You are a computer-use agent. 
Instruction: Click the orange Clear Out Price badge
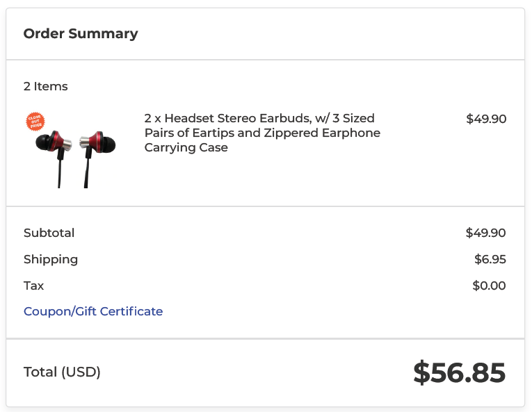point(35,122)
